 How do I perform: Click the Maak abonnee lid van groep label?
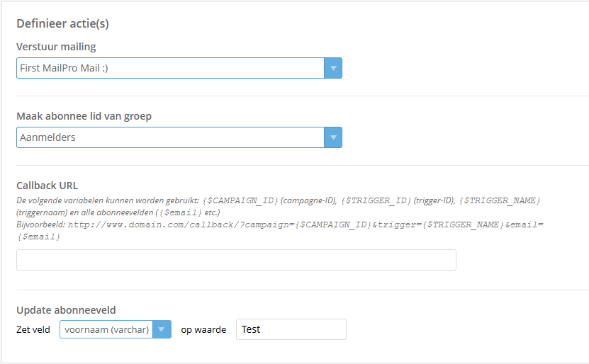click(x=84, y=116)
